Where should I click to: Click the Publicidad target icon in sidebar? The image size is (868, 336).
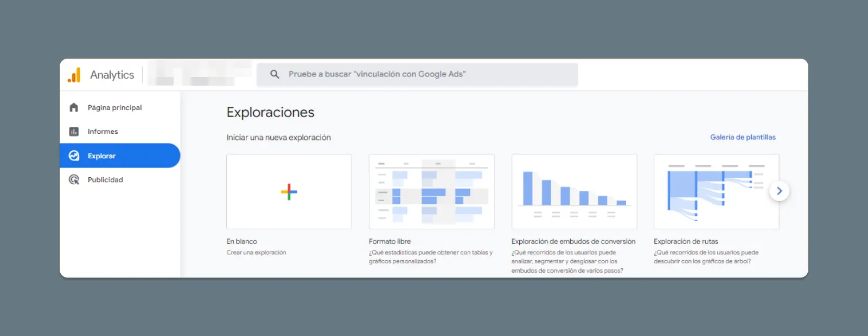pos(74,180)
